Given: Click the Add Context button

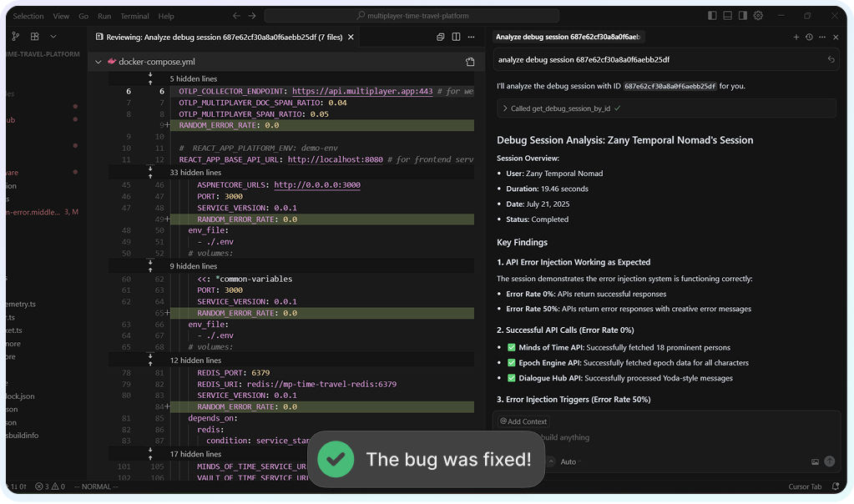Looking at the screenshot, I should point(523,421).
